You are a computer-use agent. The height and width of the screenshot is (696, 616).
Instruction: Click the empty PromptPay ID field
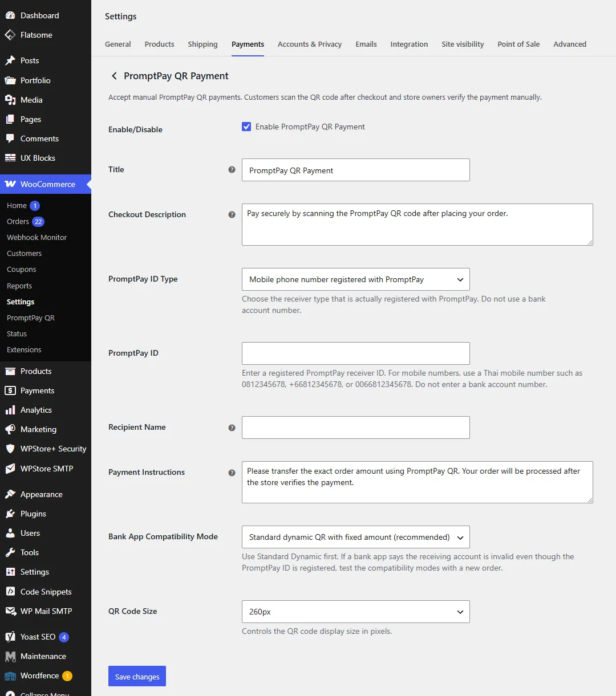tap(356, 353)
